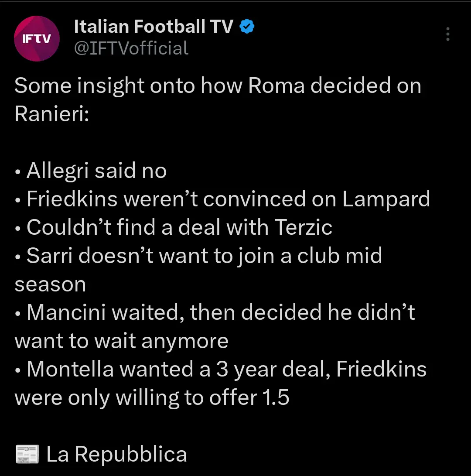Click the line about Terzic deal

tap(179, 227)
